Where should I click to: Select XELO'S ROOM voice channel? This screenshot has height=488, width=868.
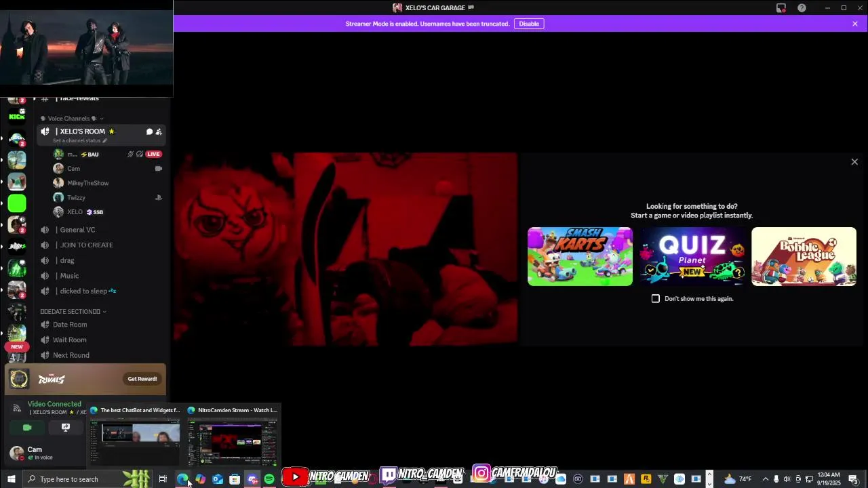(x=102, y=134)
